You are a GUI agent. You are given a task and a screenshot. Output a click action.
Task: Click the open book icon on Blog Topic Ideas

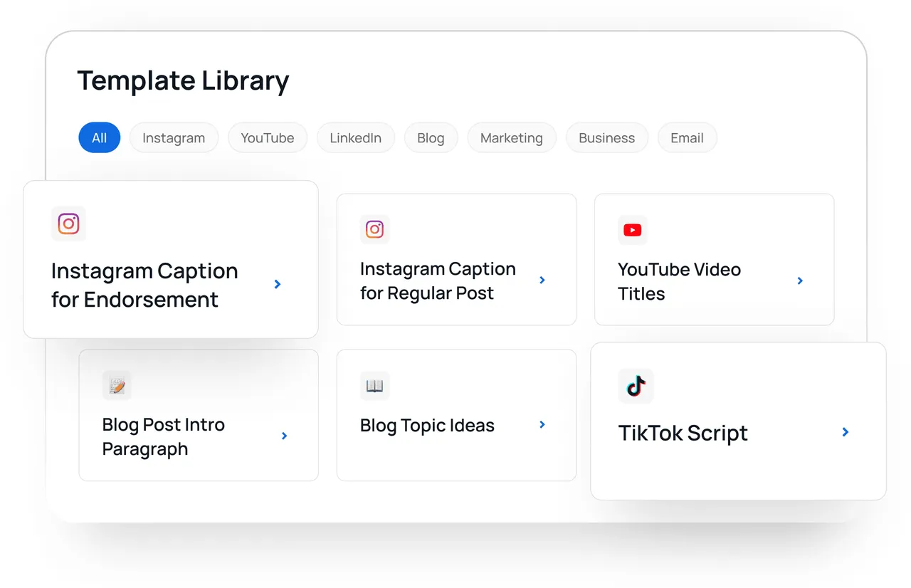pos(374,386)
